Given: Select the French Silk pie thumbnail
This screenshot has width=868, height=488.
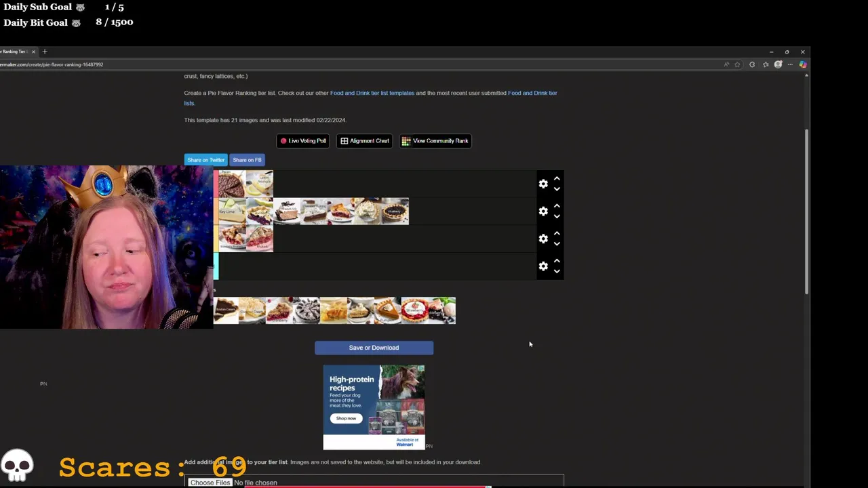Looking at the screenshot, I should [x=287, y=211].
